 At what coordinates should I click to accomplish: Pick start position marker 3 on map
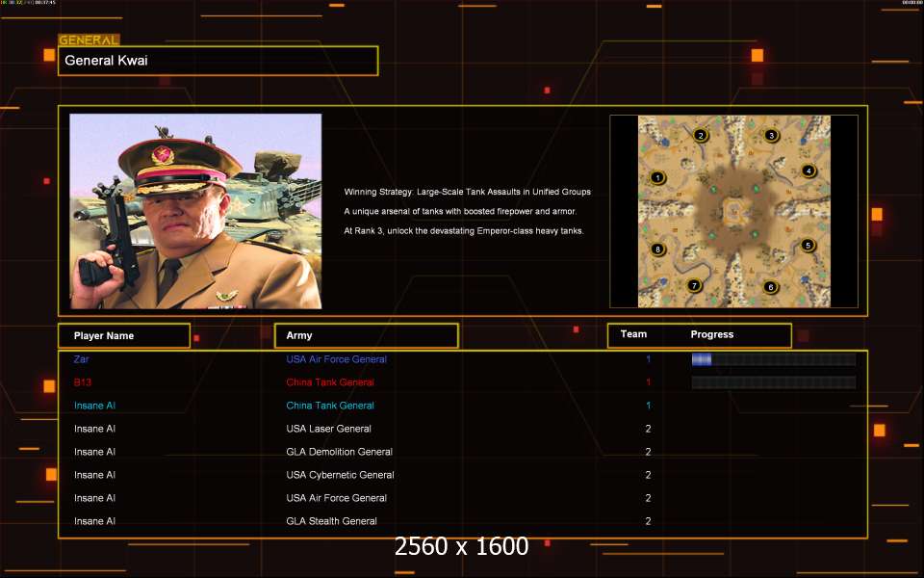click(771, 136)
